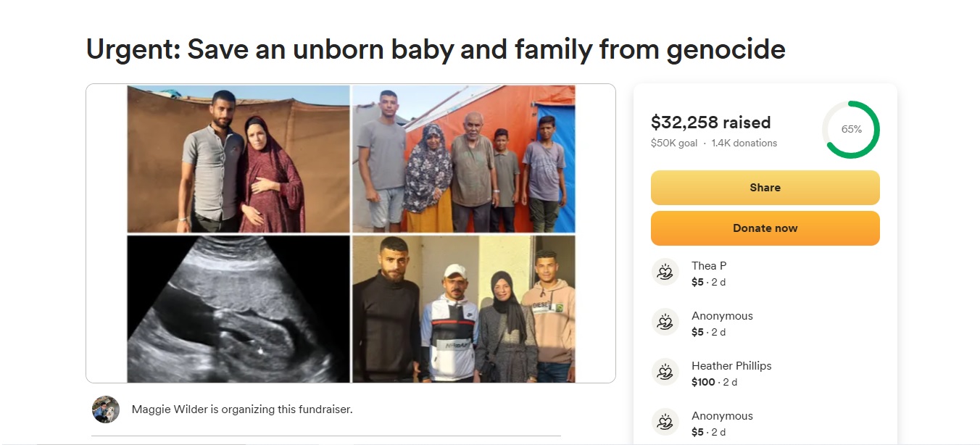Viewport: 980px width, 445px height.
Task: Click the $100 donation amount
Action: [703, 382]
